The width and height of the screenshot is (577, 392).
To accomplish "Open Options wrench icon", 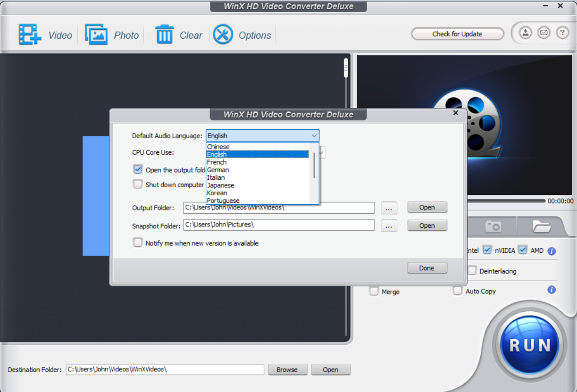I will click(x=223, y=34).
